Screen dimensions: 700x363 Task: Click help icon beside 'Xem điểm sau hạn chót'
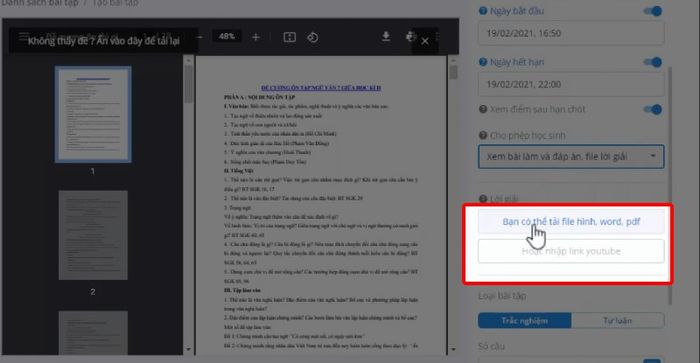click(x=483, y=109)
